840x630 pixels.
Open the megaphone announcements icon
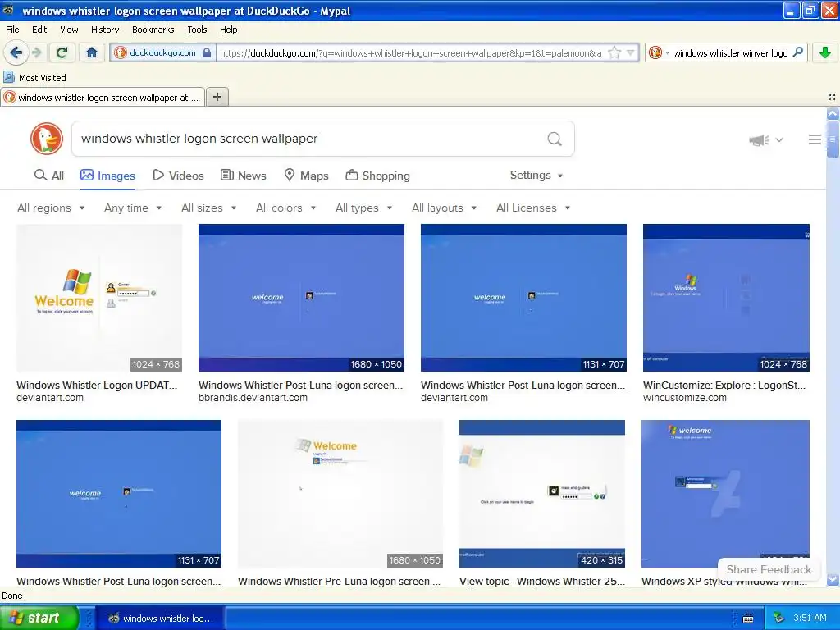[759, 139]
